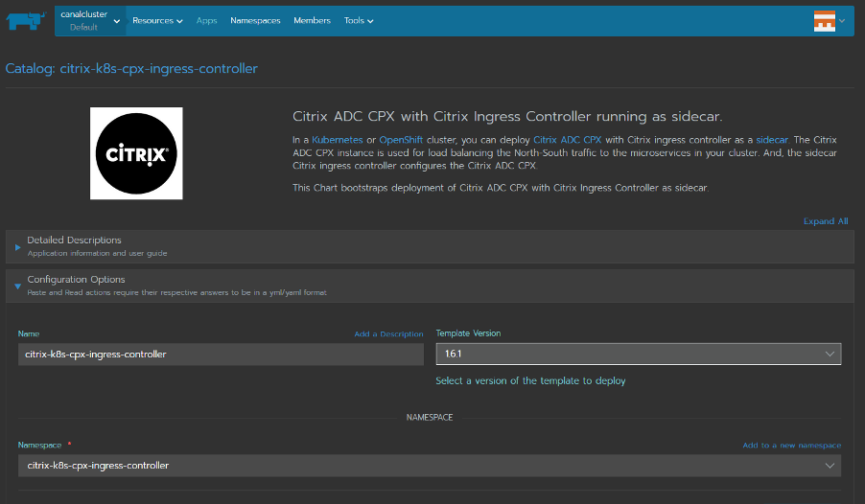
Task: Open the Members page
Action: (312, 20)
